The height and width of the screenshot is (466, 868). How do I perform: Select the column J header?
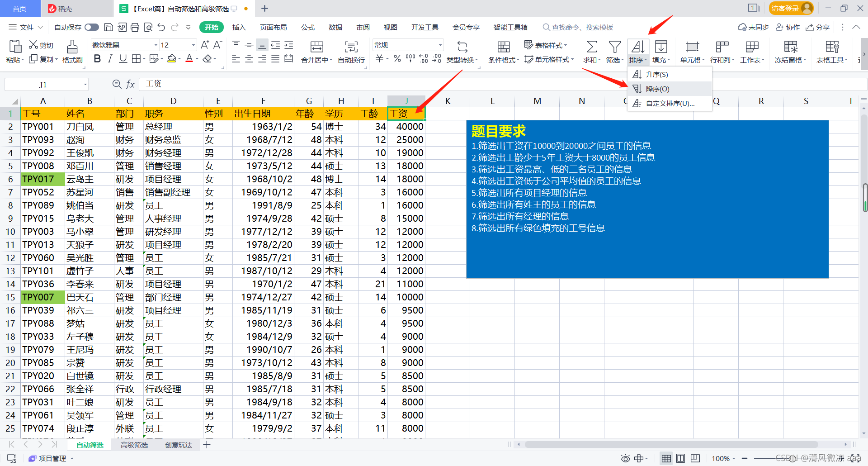[x=406, y=101]
